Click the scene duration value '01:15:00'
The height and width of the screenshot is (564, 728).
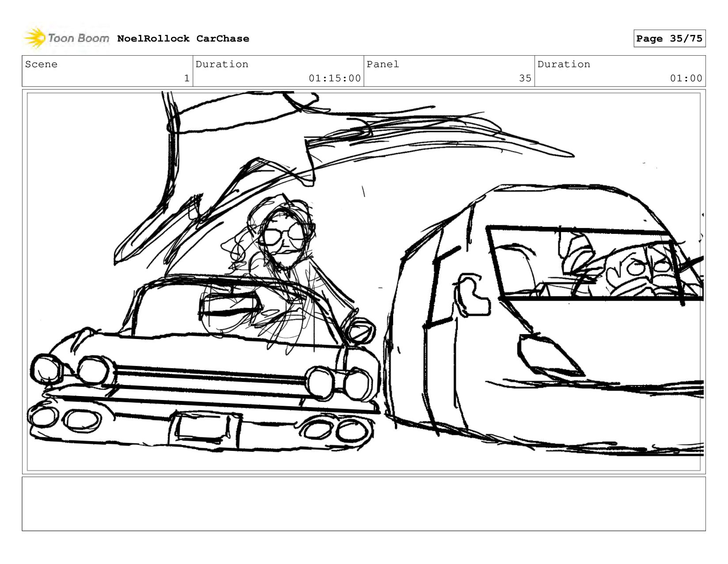click(335, 78)
